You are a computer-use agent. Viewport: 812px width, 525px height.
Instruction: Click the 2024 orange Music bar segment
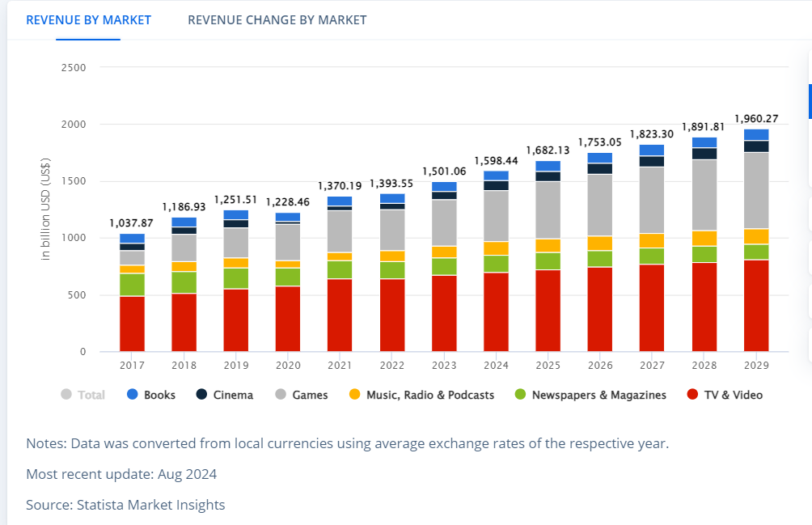[x=496, y=248]
